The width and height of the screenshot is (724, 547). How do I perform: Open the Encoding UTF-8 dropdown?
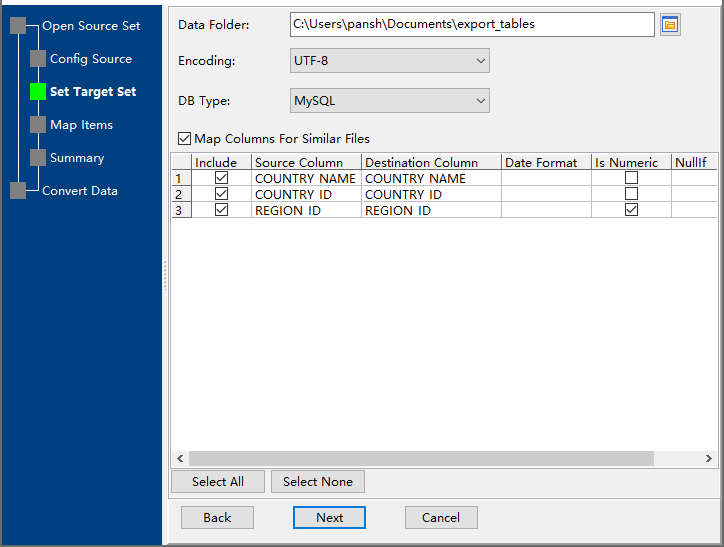(390, 60)
